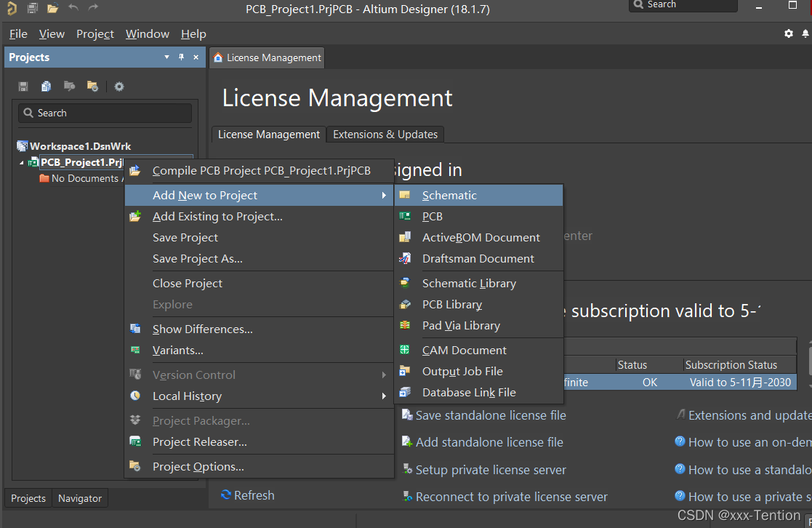Viewport: 812px width, 528px height.
Task: Open the Project menu
Action: click(x=95, y=34)
